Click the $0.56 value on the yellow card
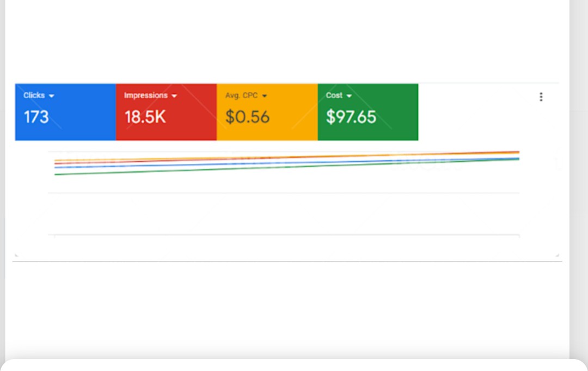The width and height of the screenshot is (588, 371). [x=247, y=117]
